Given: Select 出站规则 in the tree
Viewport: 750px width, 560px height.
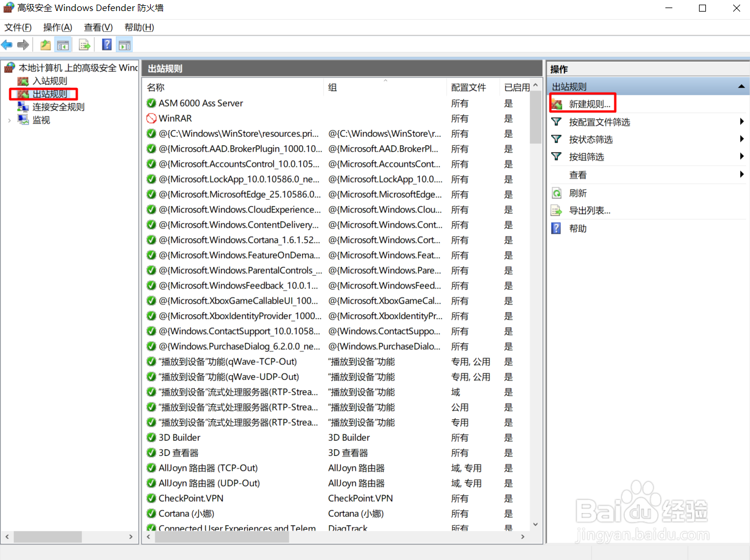Looking at the screenshot, I should (x=50, y=94).
